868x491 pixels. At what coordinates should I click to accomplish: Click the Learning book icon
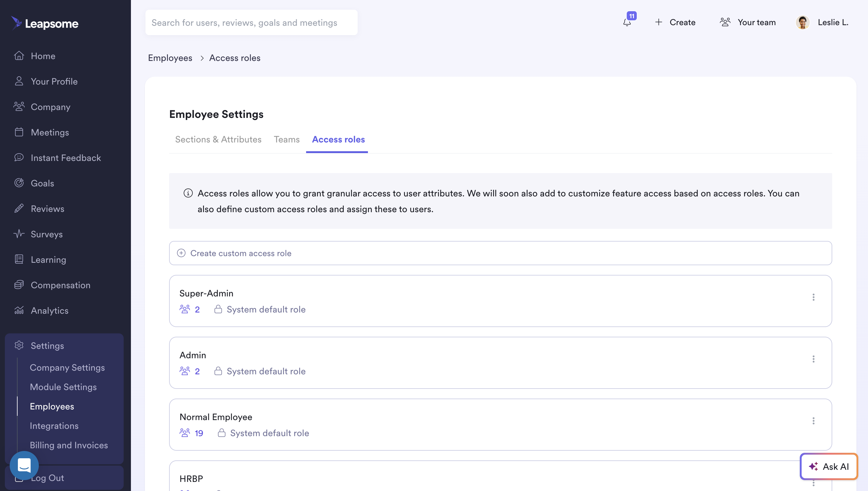coord(19,259)
